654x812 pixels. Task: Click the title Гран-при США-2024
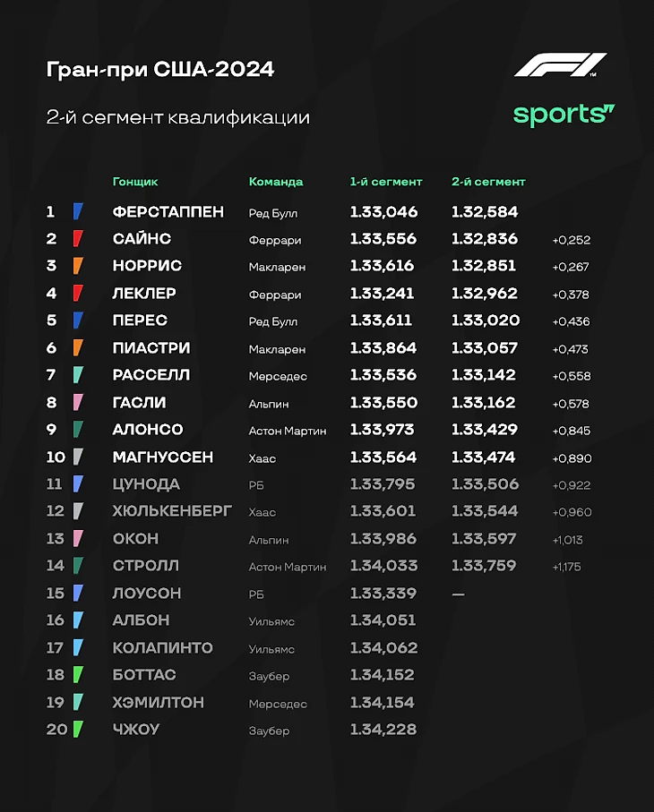tap(160, 70)
